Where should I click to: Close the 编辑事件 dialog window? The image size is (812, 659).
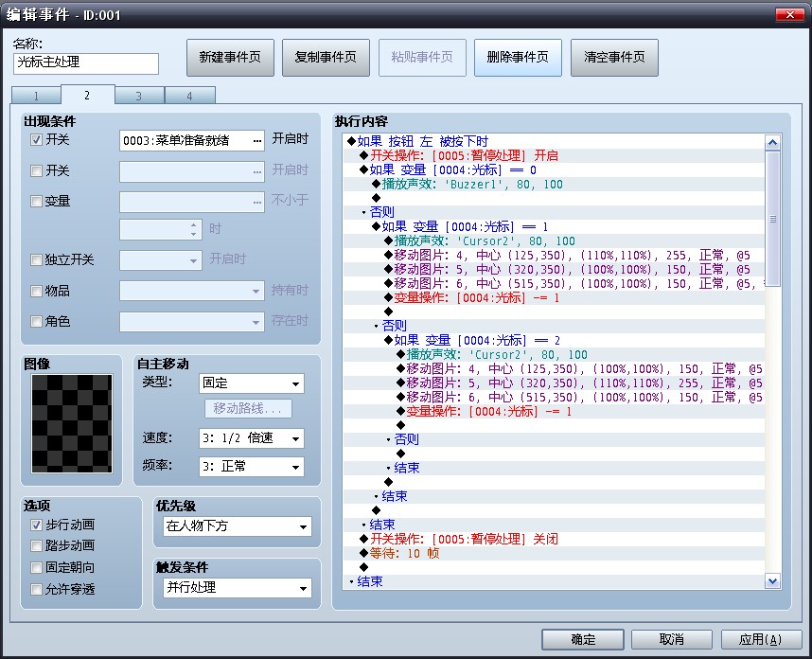coord(789,14)
